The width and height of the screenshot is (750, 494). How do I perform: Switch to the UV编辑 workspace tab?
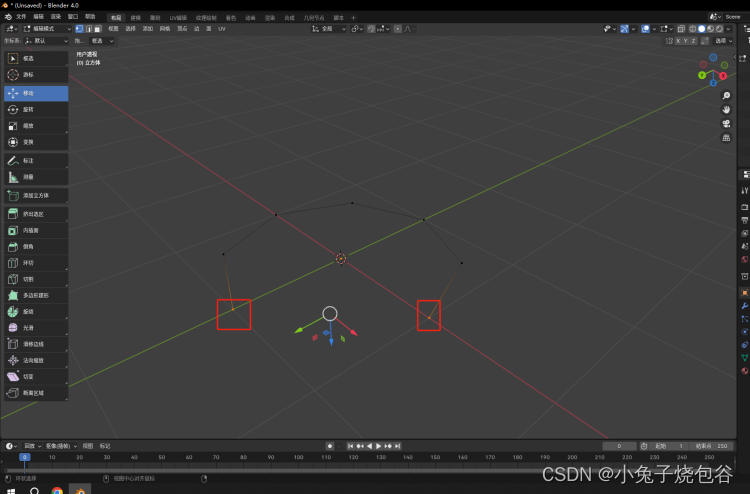(x=178, y=18)
